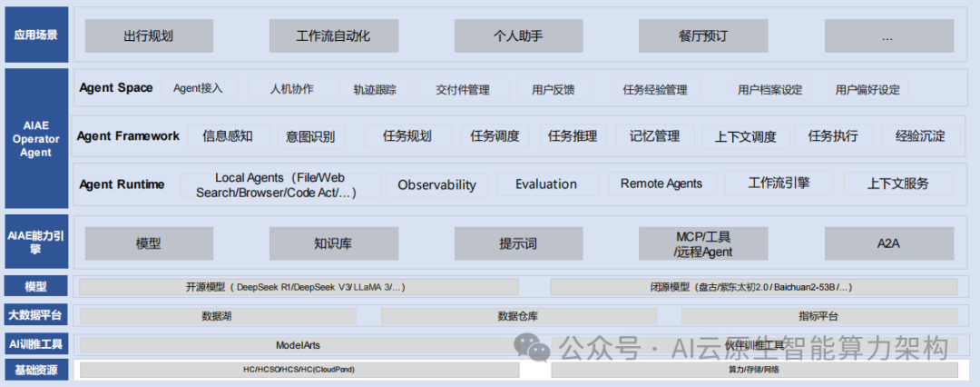Select the Agent Space heading
Screen dimensions: 980x387
pos(116,88)
